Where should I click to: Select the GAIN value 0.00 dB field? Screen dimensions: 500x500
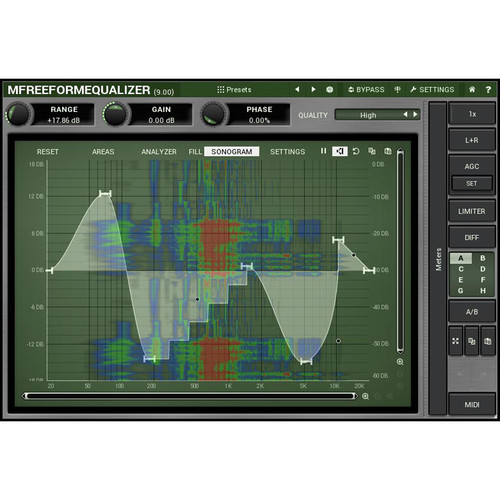pos(161,120)
